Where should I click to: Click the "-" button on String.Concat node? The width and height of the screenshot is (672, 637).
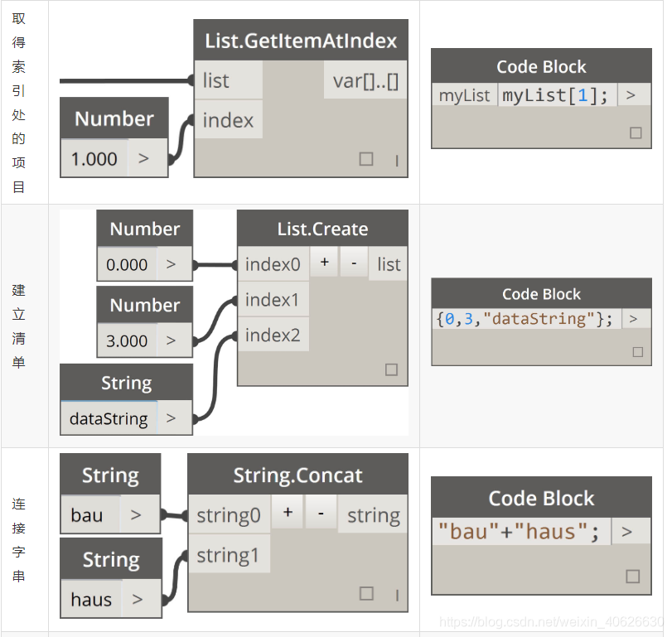(x=321, y=513)
